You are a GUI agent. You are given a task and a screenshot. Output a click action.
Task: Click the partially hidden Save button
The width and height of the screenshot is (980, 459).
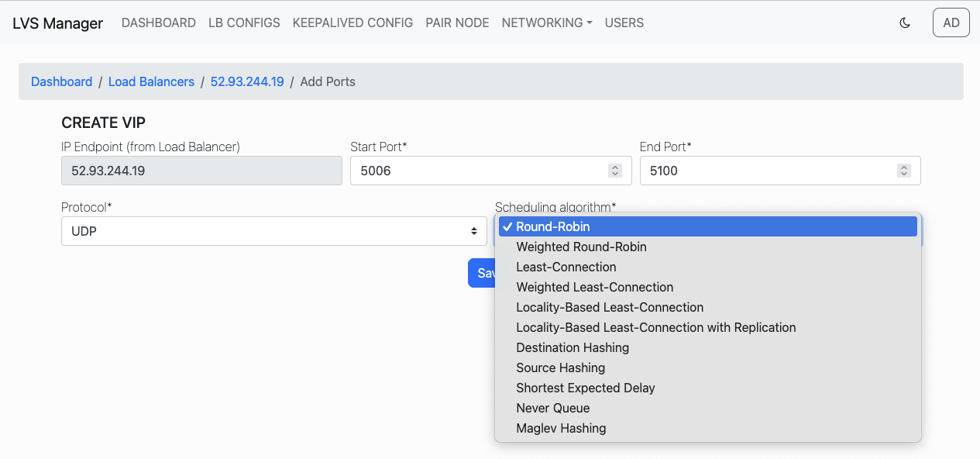(481, 273)
